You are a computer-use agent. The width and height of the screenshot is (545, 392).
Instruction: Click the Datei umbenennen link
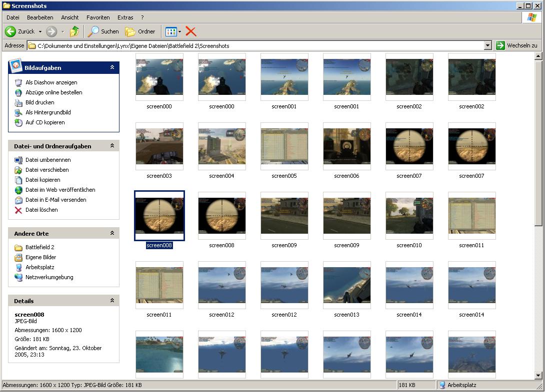[x=48, y=160]
